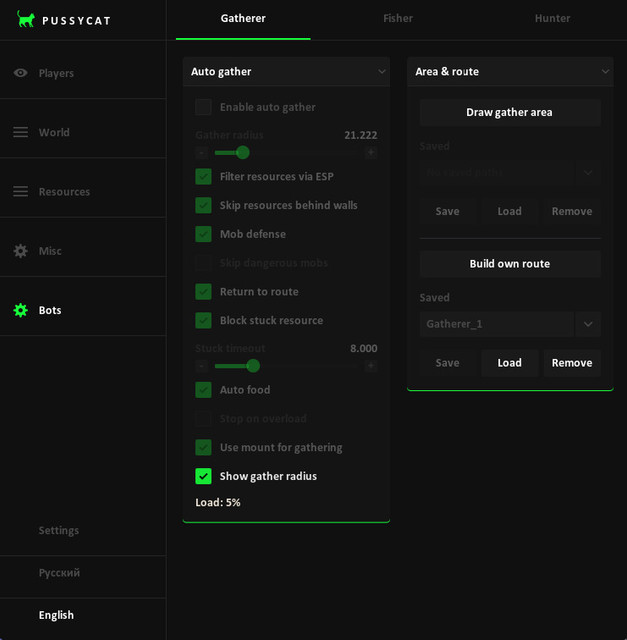Switch to the Hunter tab
The width and height of the screenshot is (627, 640).
click(552, 18)
